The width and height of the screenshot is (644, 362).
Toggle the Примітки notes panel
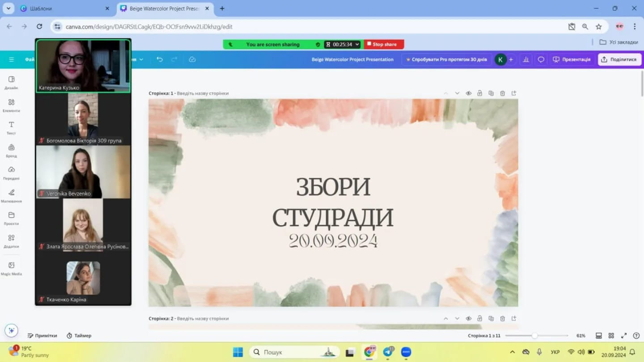tap(42, 336)
